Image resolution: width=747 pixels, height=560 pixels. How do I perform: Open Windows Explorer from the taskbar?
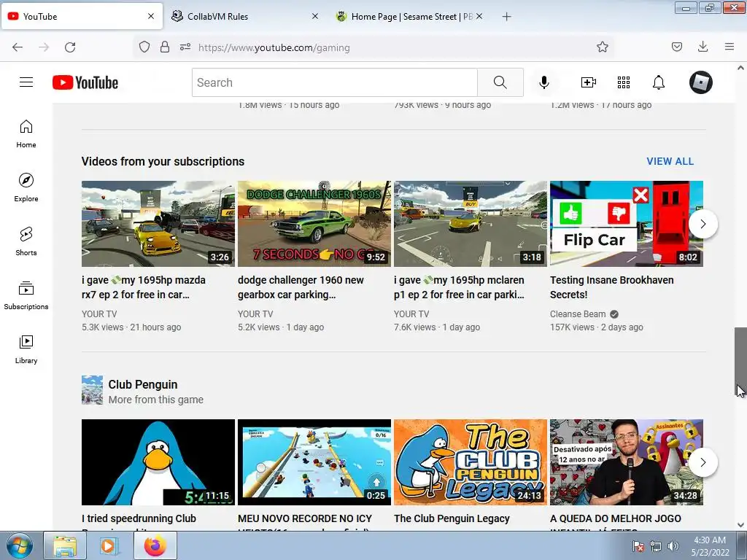pyautogui.click(x=65, y=545)
